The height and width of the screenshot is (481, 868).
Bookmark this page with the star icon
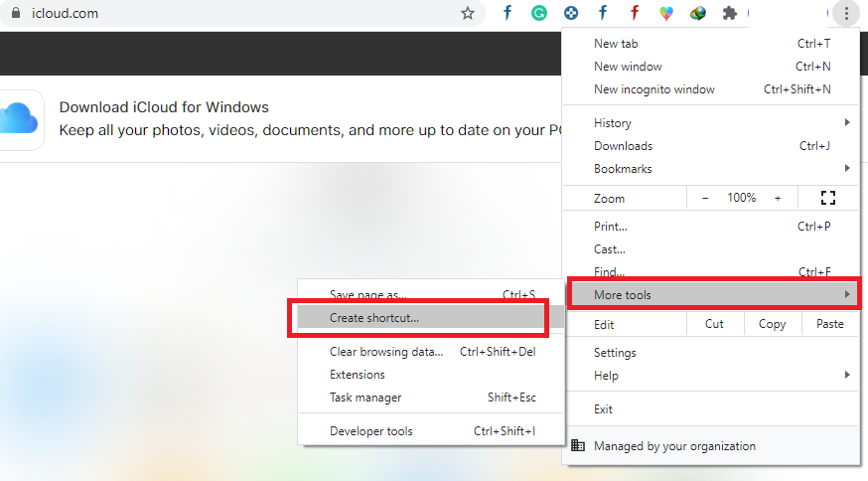point(468,14)
